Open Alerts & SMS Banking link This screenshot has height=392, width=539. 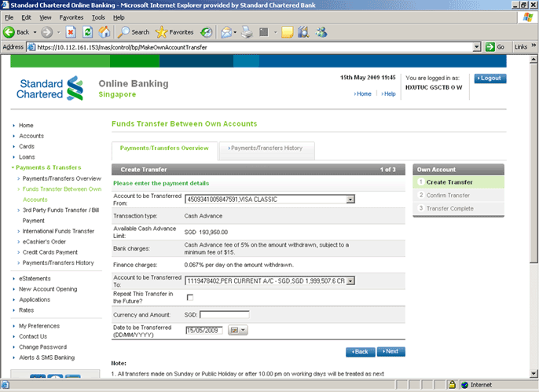pyautogui.click(x=47, y=357)
